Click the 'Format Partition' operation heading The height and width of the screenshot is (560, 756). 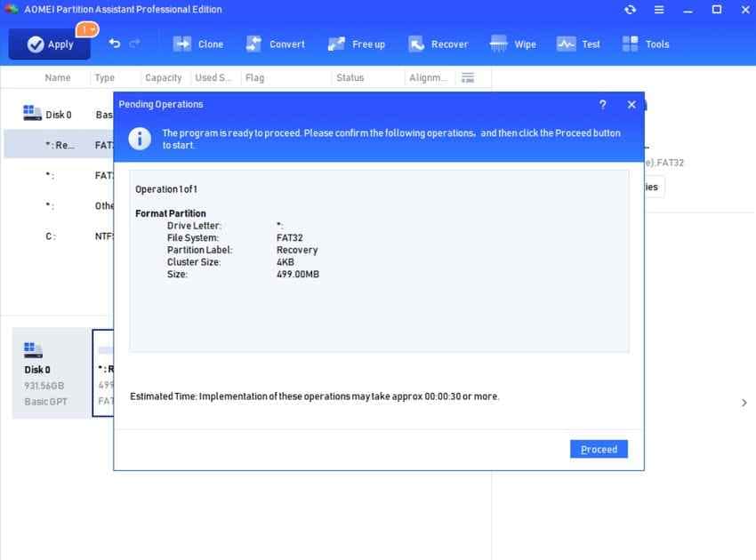point(171,213)
